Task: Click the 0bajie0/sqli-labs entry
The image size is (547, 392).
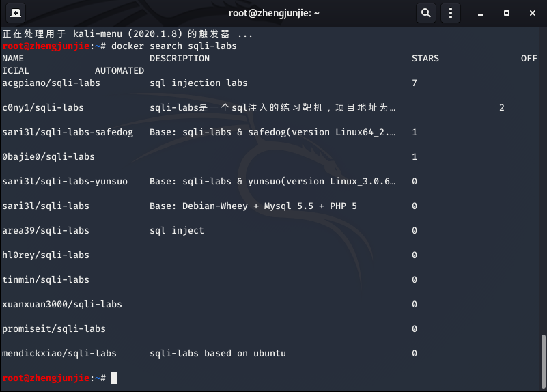Action: (48, 156)
